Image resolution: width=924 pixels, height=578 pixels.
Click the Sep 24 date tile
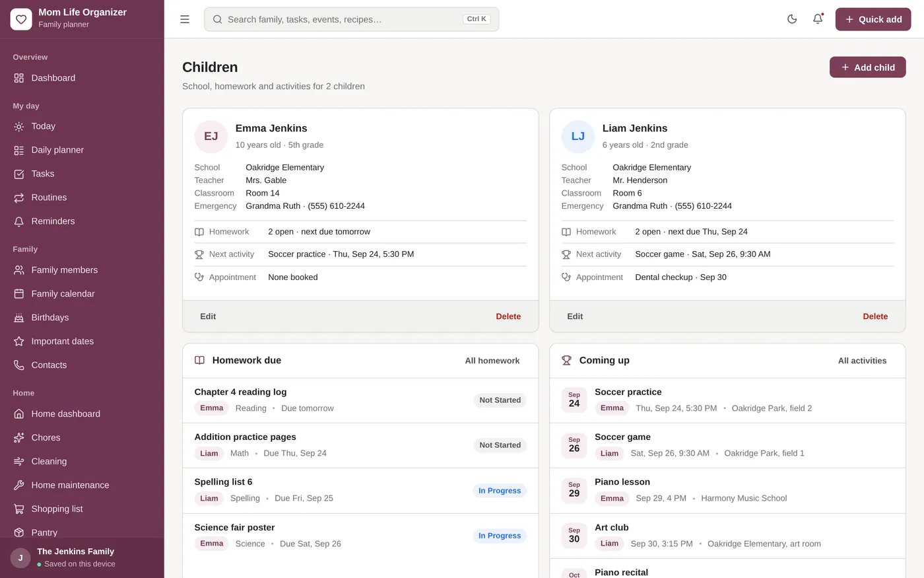pyautogui.click(x=574, y=400)
